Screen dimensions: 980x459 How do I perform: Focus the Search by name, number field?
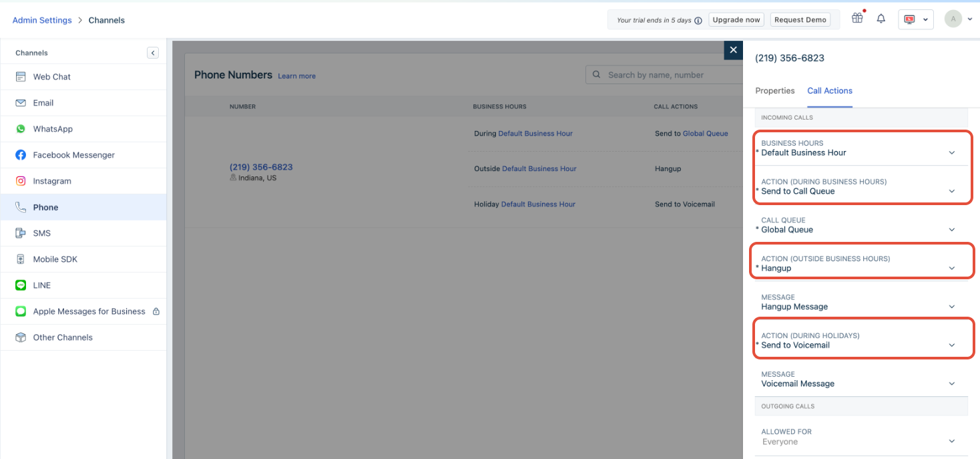click(664, 75)
